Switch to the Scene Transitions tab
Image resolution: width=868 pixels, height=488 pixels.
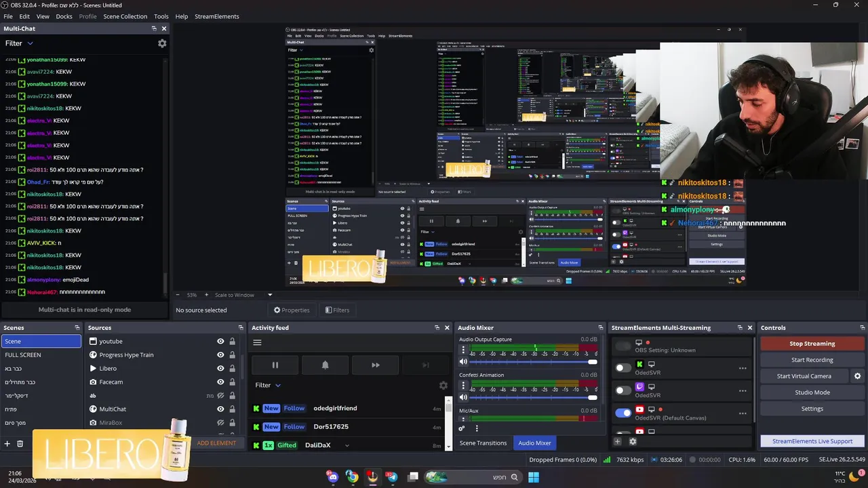click(x=483, y=443)
